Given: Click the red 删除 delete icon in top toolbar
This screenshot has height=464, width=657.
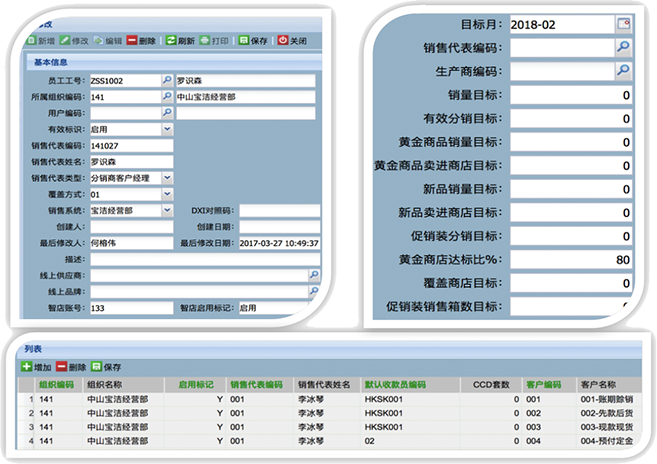Looking at the screenshot, I should click(x=131, y=41).
